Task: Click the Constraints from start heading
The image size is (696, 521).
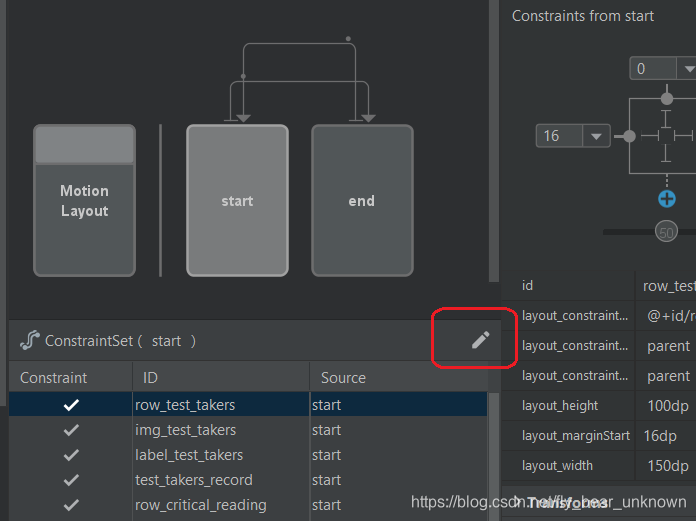Action: (583, 16)
